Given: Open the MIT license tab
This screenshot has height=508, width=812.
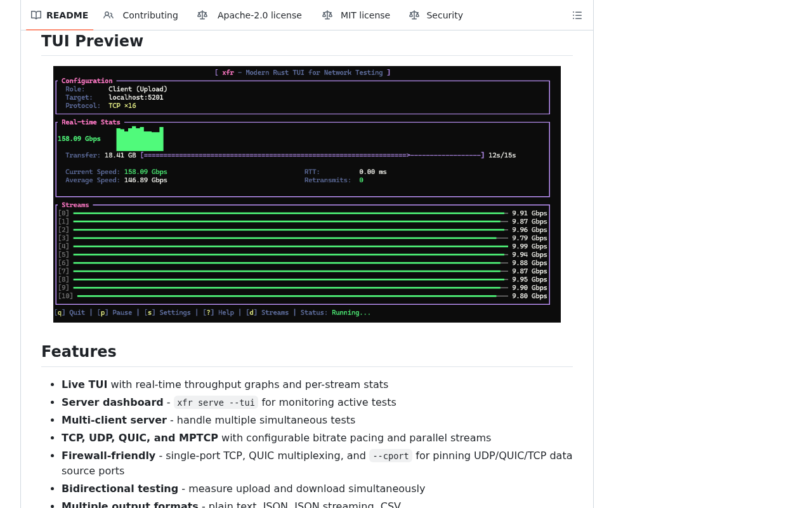Looking at the screenshot, I should coord(365,15).
